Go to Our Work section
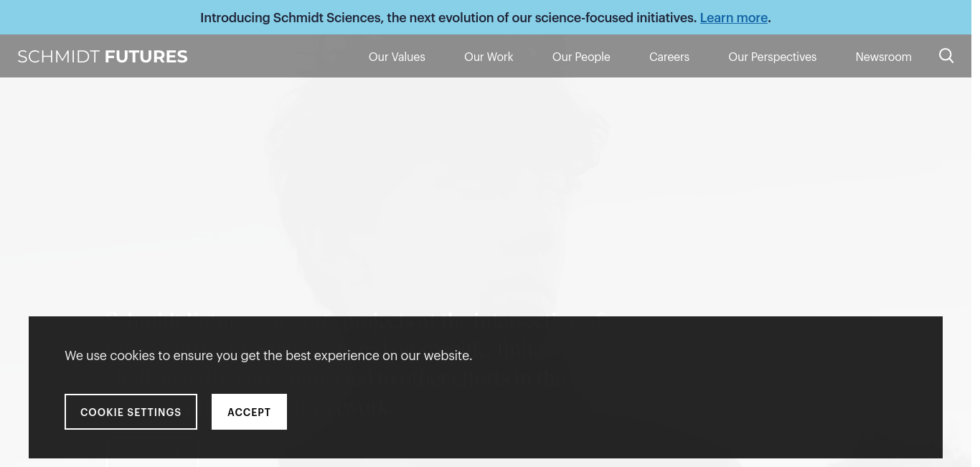 (489, 57)
